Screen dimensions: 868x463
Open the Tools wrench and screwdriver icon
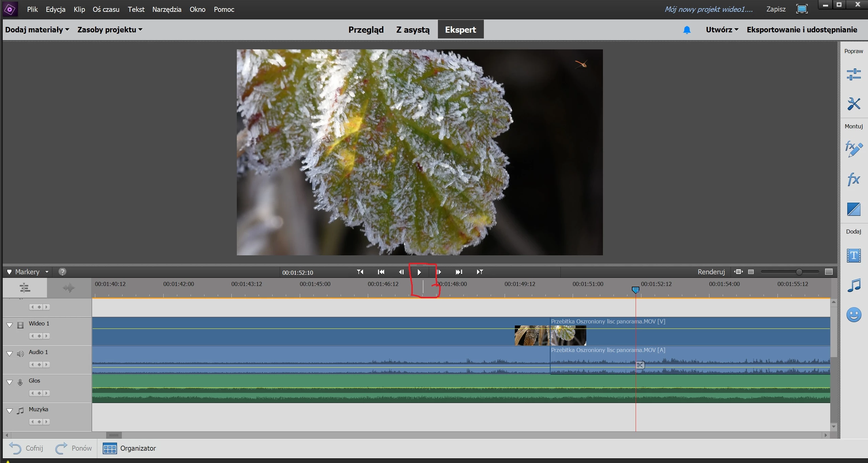coord(853,104)
